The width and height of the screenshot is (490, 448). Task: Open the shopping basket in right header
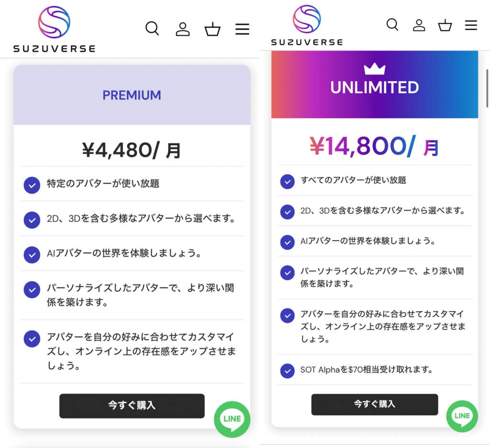tap(445, 25)
